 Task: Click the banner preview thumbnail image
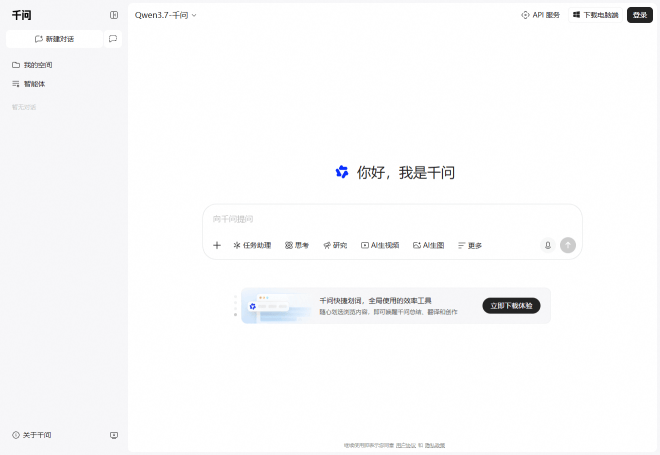tap(278, 306)
